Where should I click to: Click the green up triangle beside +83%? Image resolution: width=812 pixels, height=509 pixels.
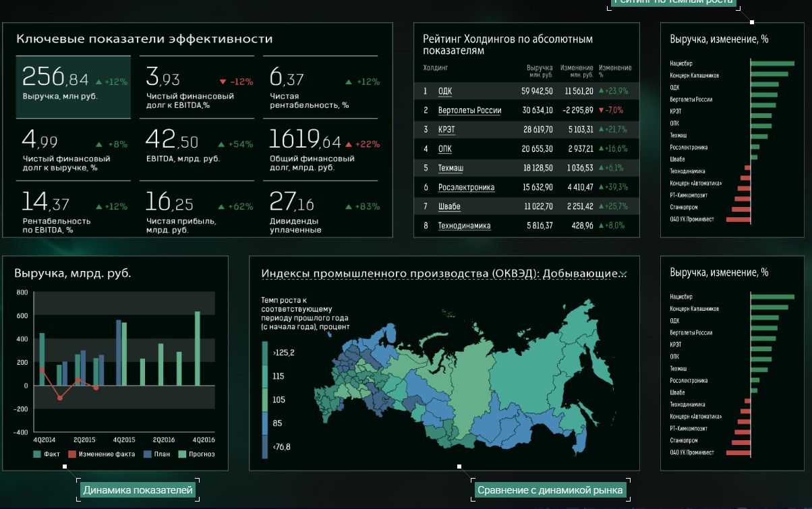(349, 207)
